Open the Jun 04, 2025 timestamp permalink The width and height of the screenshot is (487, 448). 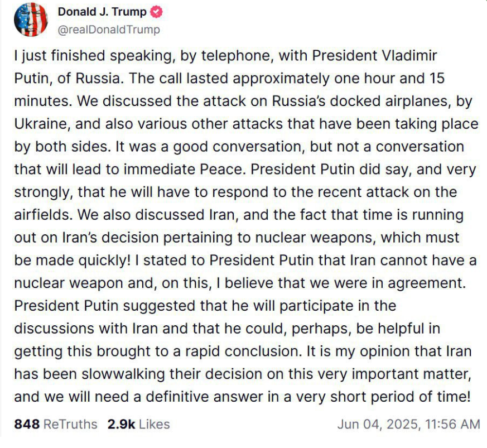[408, 424]
